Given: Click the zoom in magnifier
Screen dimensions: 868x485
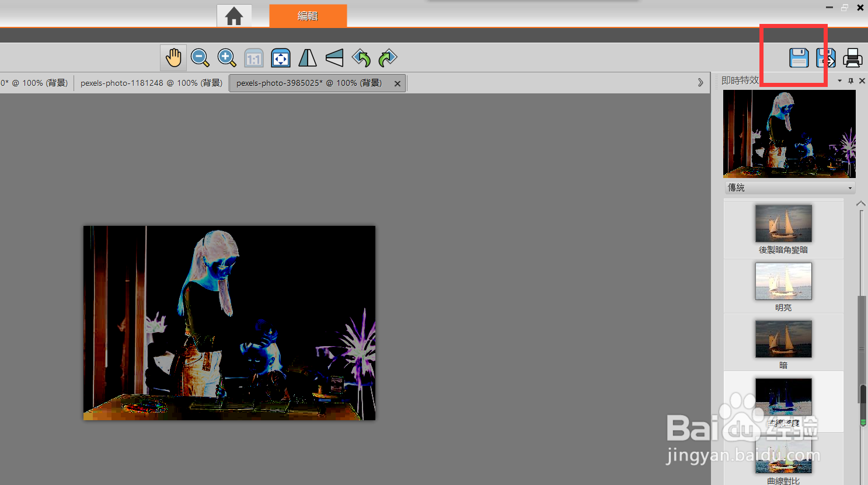Looking at the screenshot, I should (x=226, y=58).
